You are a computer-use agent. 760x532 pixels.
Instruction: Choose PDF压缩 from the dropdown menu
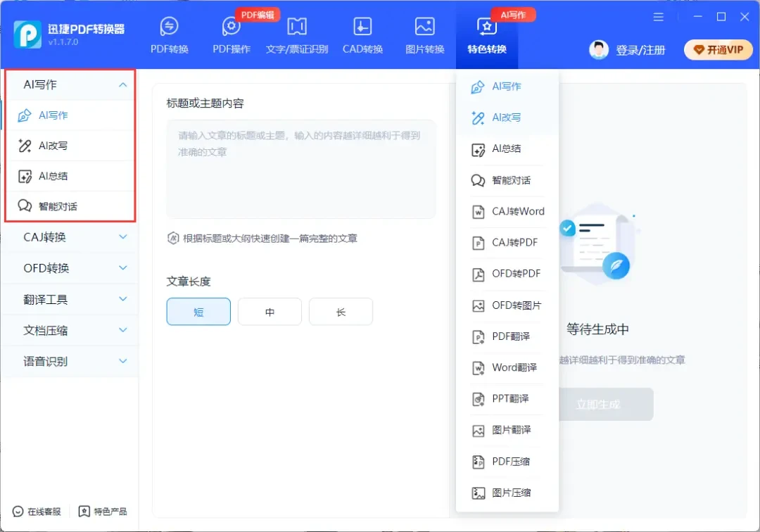click(507, 462)
